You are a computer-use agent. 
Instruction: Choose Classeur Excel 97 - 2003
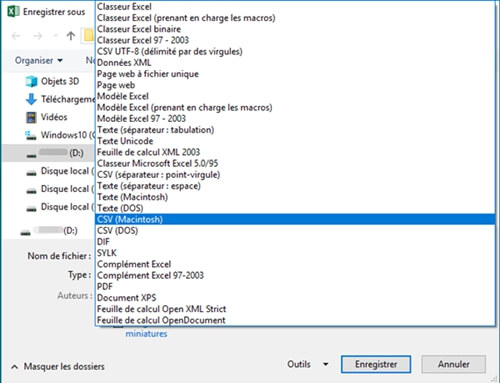(295, 40)
